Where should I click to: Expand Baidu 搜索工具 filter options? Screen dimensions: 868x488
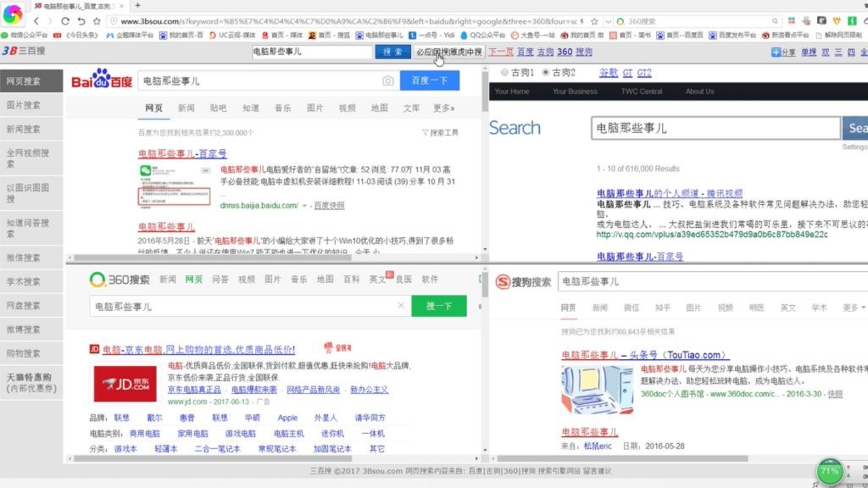(x=440, y=133)
